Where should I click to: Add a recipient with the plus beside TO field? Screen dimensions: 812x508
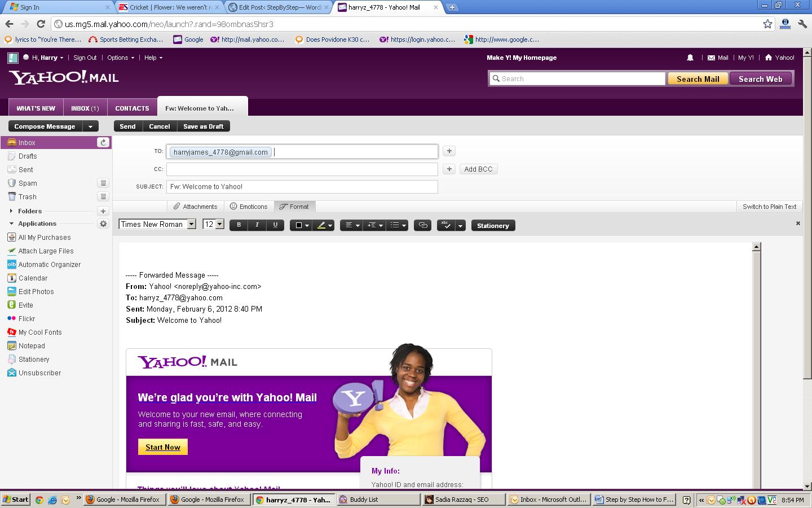[449, 151]
